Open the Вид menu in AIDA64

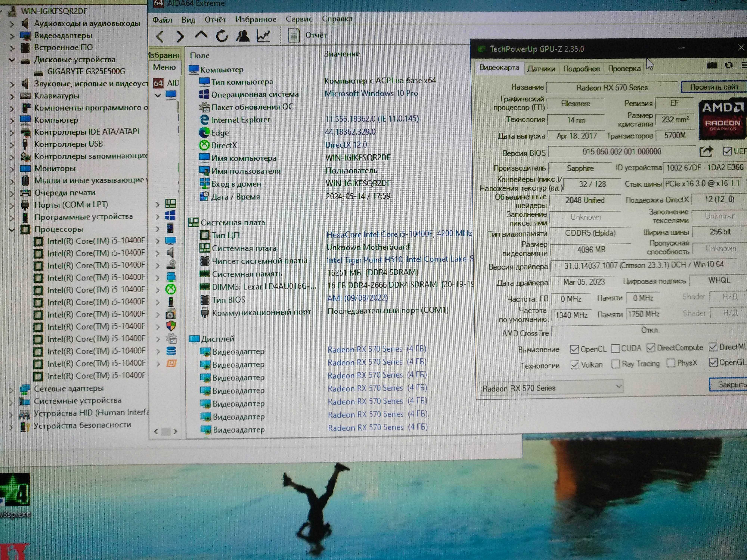click(x=188, y=20)
